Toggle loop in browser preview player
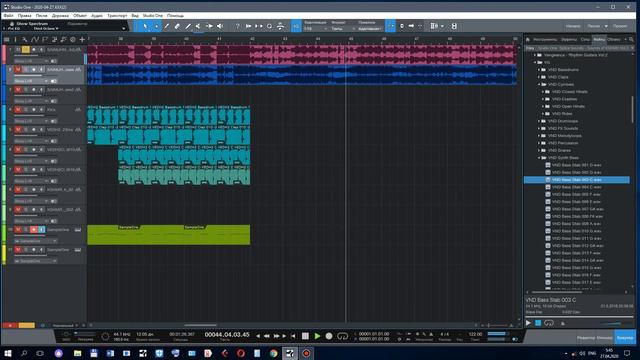Viewport: 640px width, 360px height. [549, 323]
